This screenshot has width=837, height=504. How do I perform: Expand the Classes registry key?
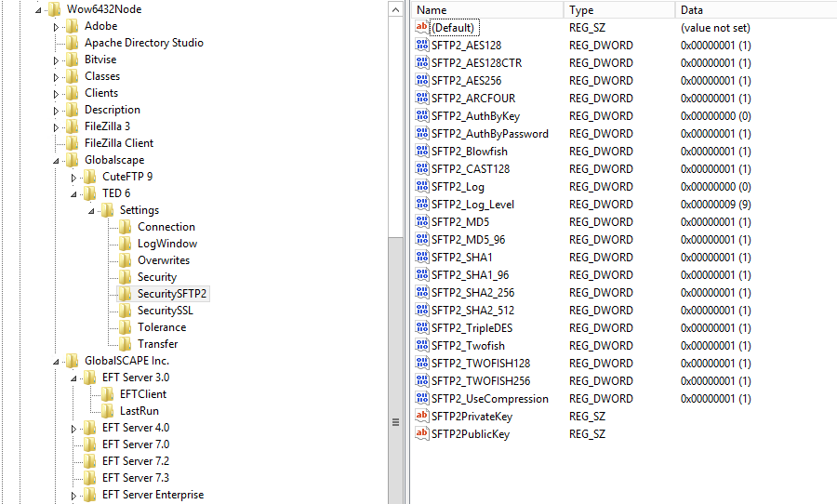(56, 77)
